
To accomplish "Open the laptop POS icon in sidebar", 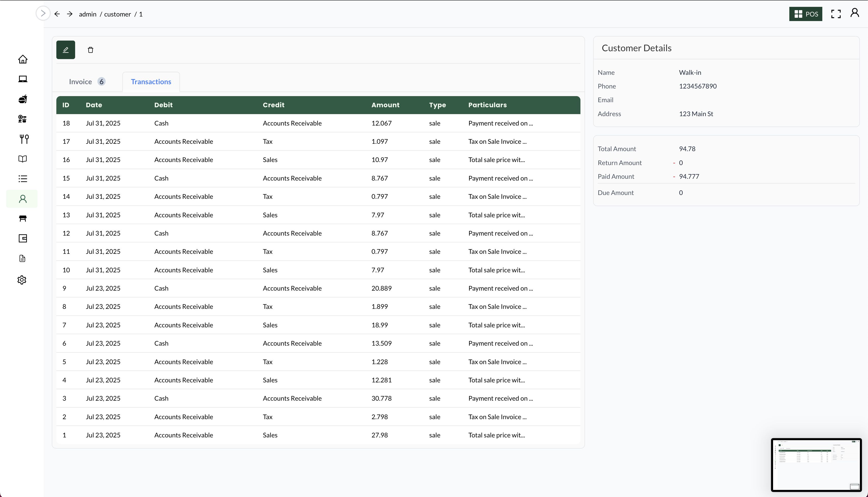I will [23, 79].
